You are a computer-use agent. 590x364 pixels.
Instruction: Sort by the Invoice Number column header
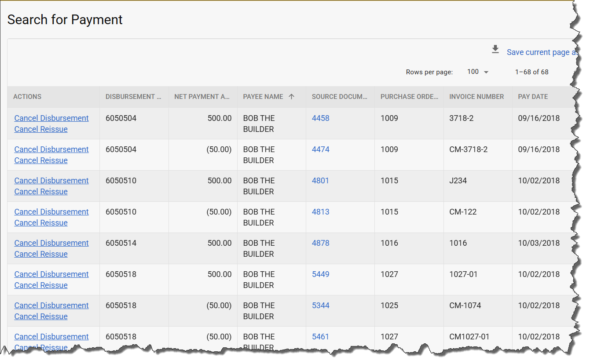[x=477, y=96]
